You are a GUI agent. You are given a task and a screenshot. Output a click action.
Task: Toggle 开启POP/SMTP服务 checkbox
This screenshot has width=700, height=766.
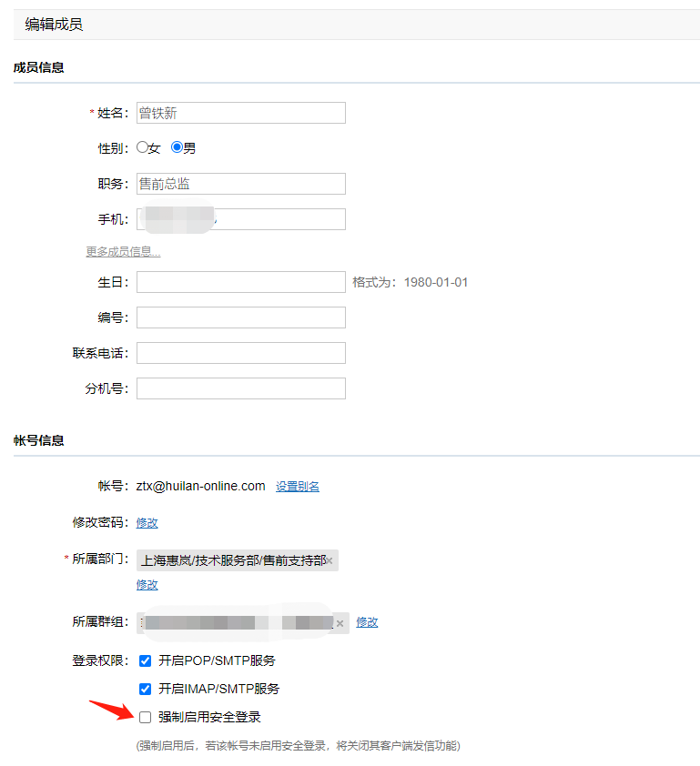[145, 660]
